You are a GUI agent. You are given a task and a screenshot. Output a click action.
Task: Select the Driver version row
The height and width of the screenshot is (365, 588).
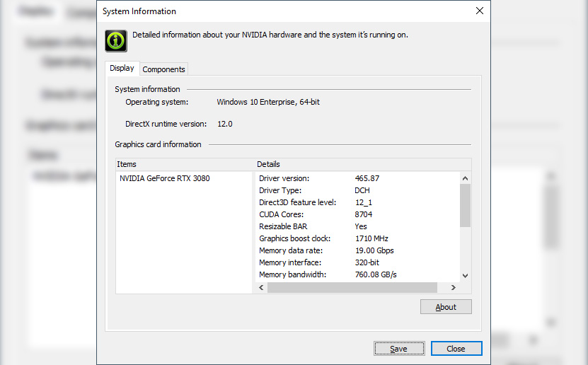point(318,179)
